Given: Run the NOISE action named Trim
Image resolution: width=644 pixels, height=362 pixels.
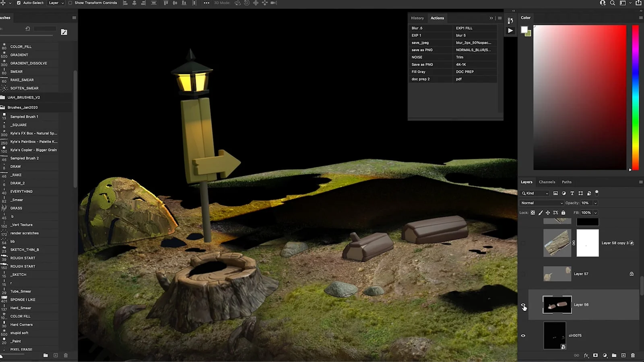Looking at the screenshot, I should click(x=461, y=57).
